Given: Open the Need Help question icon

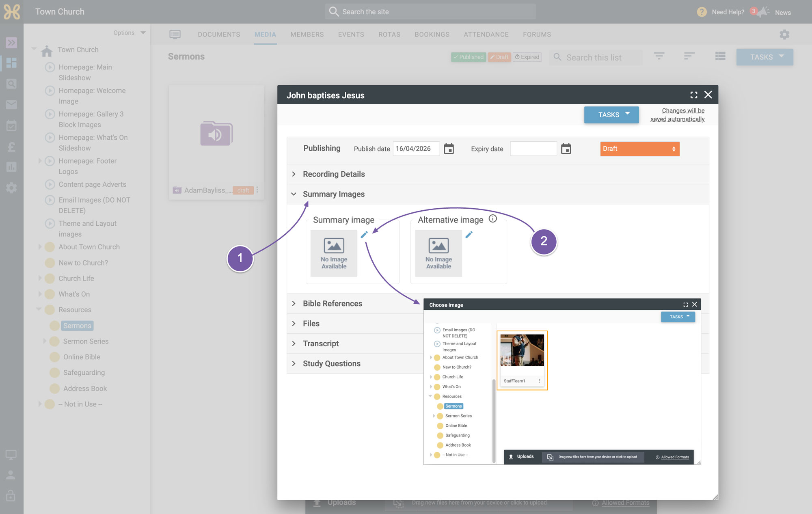Looking at the screenshot, I should [702, 12].
